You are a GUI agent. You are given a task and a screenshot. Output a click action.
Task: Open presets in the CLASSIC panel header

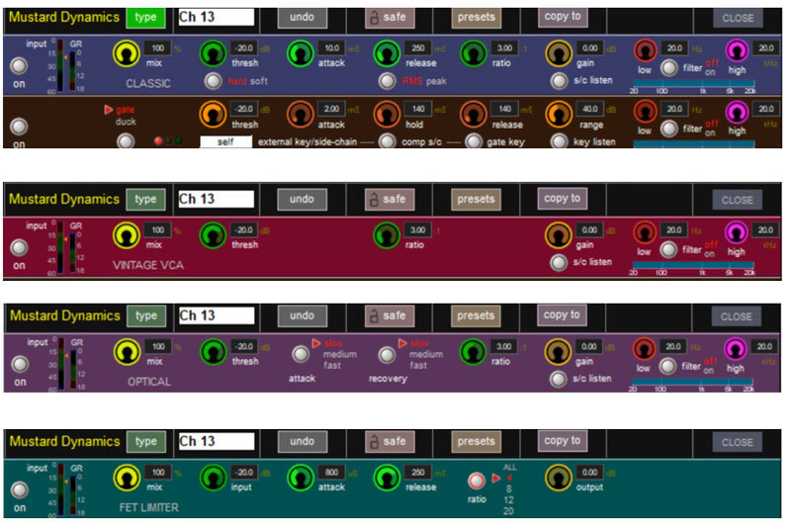(477, 17)
